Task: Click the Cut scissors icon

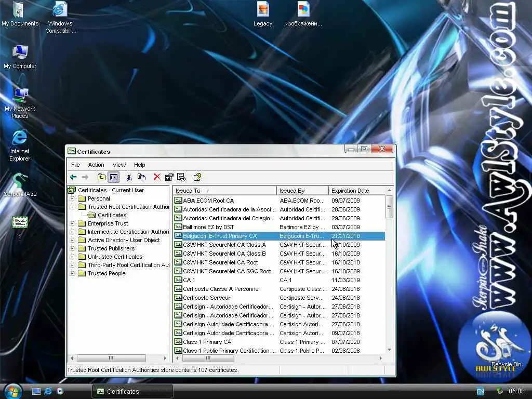Action: [129, 177]
